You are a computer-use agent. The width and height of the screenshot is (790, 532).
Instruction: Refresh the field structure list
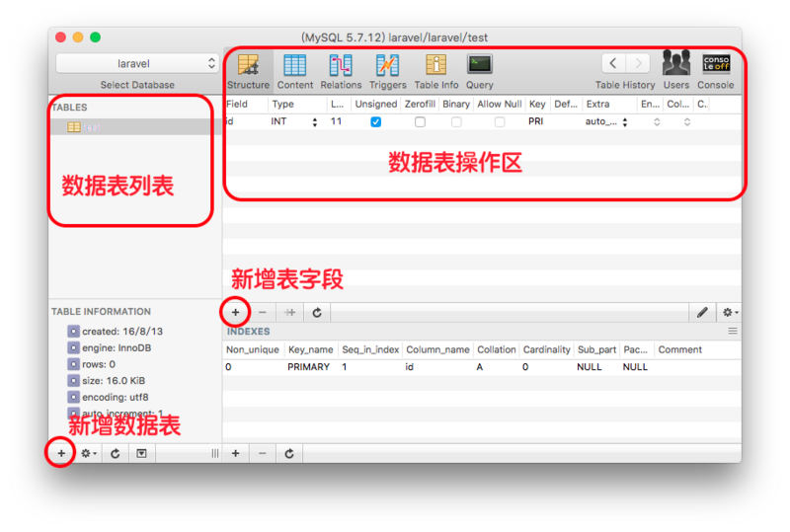coord(317,312)
